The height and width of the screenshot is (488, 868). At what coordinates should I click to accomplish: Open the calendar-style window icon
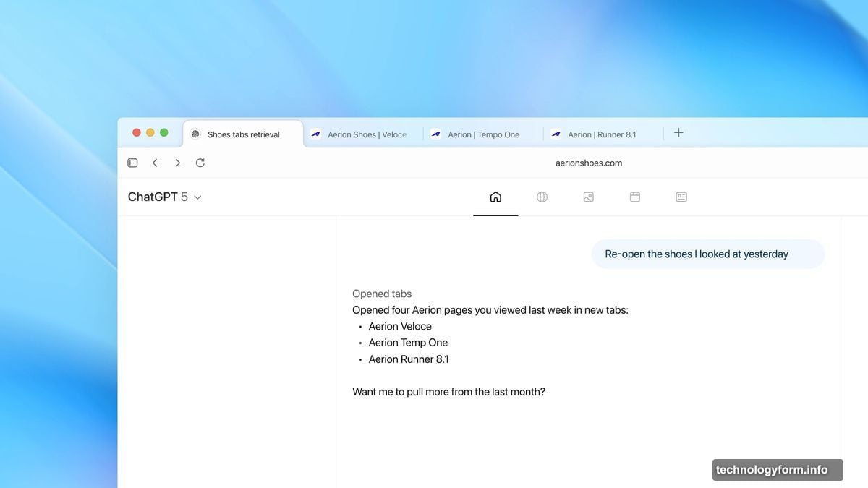(634, 197)
